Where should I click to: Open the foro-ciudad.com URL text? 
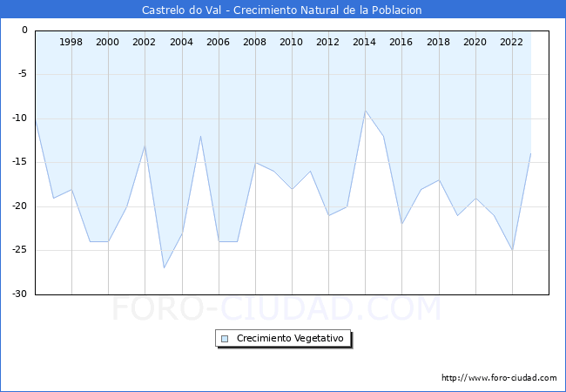[499, 378]
